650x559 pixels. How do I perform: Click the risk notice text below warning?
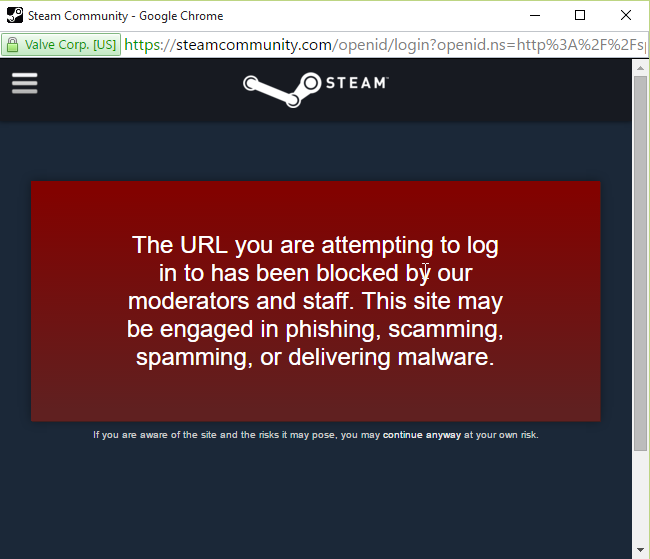coord(315,435)
